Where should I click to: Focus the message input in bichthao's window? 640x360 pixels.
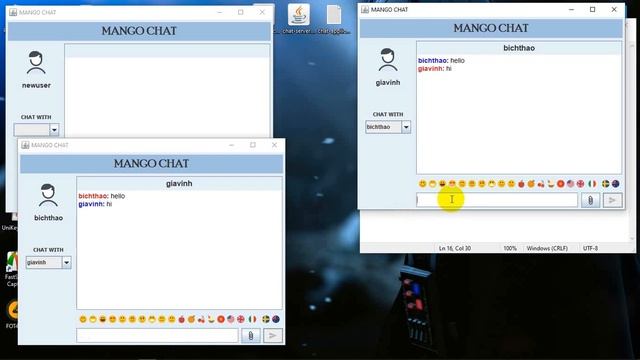coord(157,336)
